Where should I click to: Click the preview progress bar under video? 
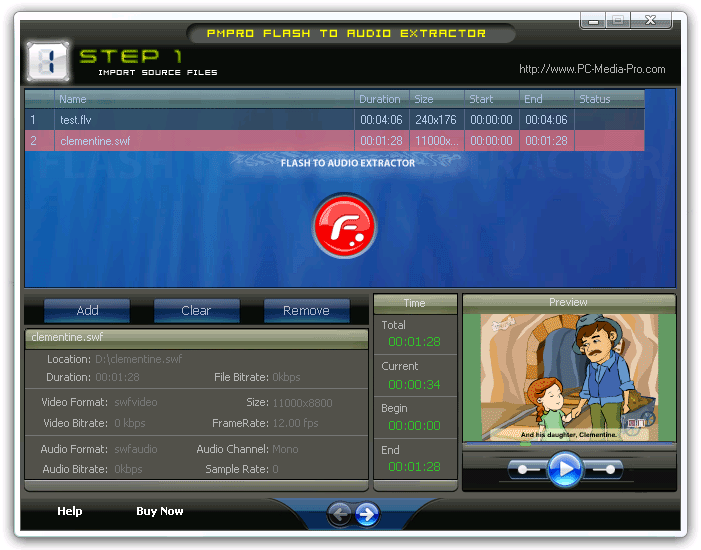click(569, 444)
